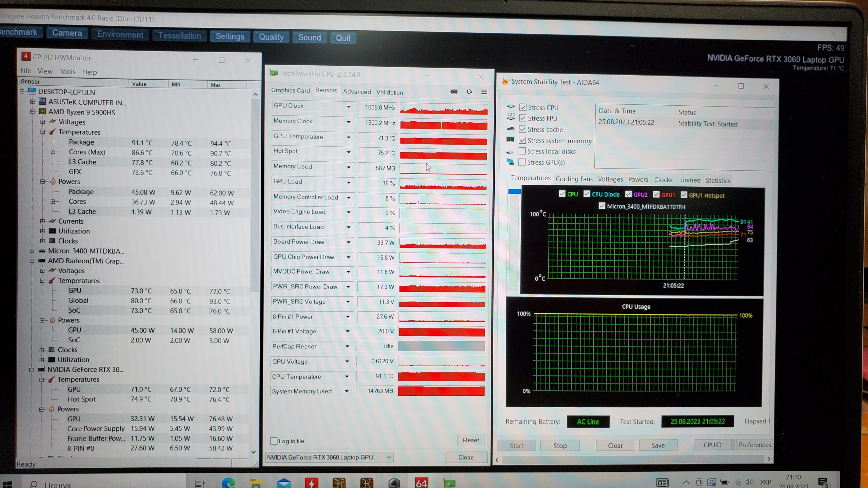The width and height of the screenshot is (868, 488).
Task: Click the volume icon in system tray
Action: pos(749,482)
